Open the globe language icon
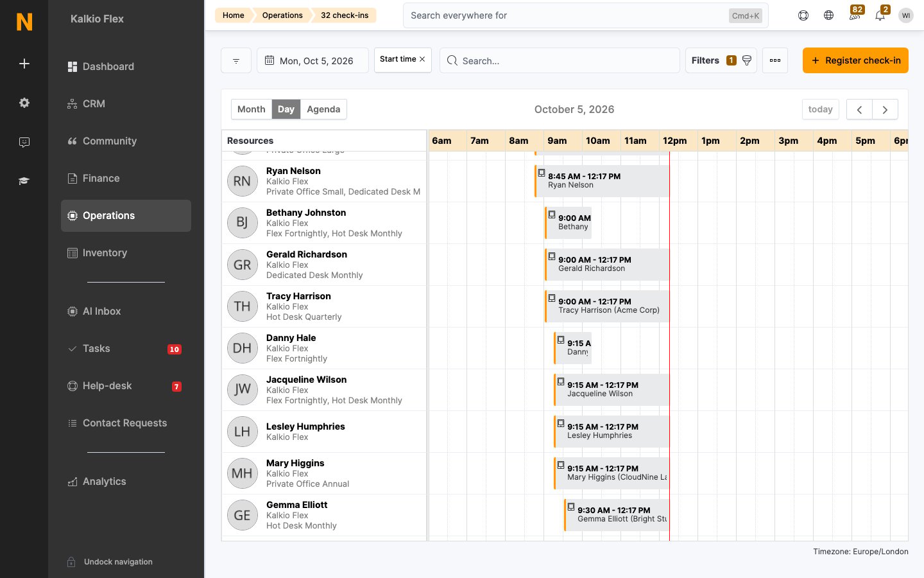 828,15
